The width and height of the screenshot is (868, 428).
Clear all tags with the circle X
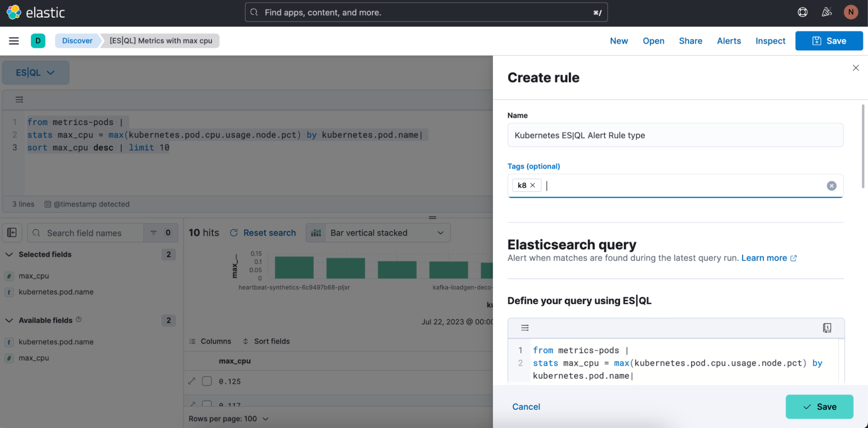coord(831,186)
